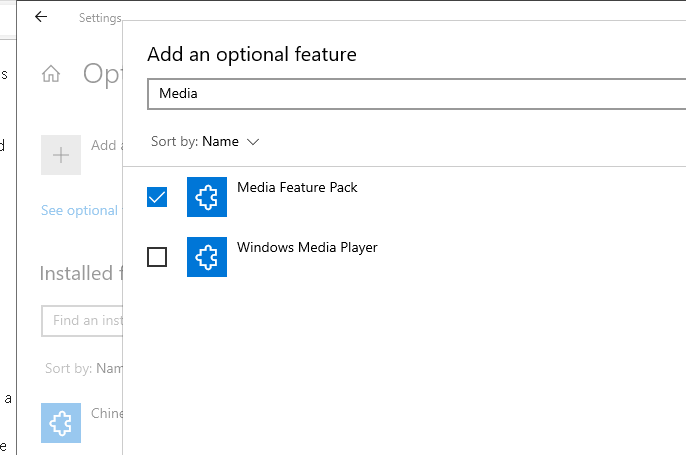
Task: Select the Media Feature Pack puzzle icon
Action: [207, 197]
